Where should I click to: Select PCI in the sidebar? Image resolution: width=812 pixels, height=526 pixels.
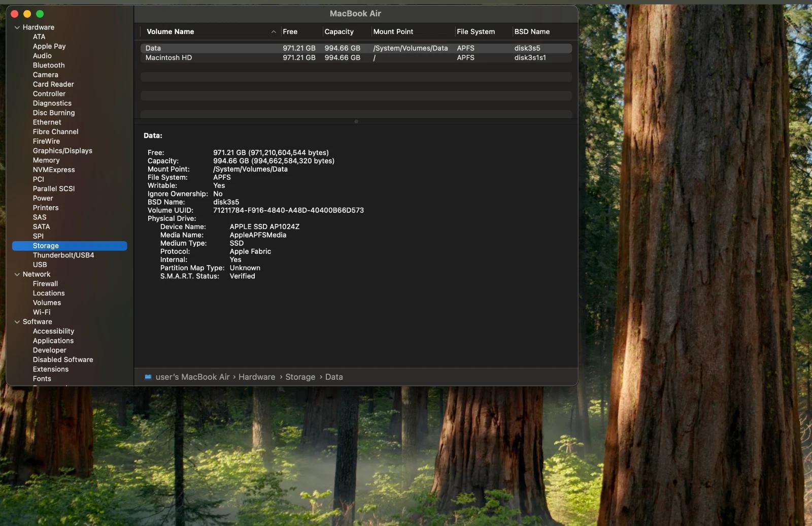[39, 179]
